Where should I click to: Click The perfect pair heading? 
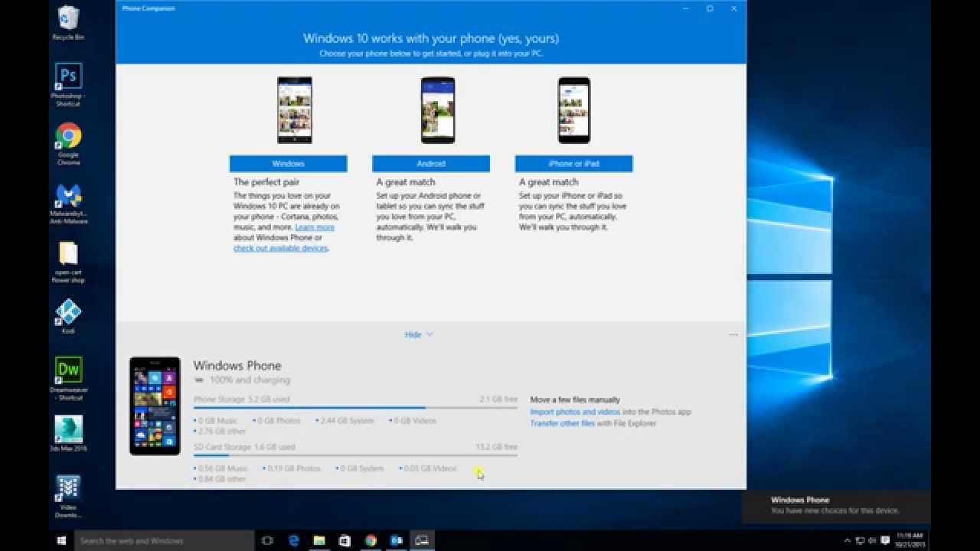coord(266,182)
